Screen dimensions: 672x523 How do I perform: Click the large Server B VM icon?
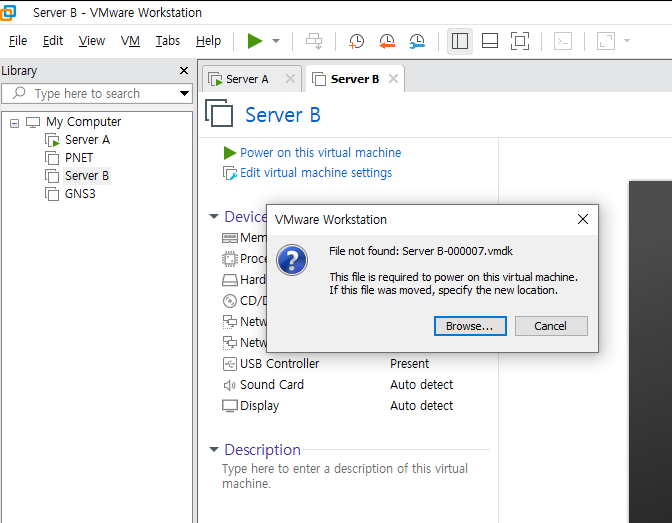(219, 114)
